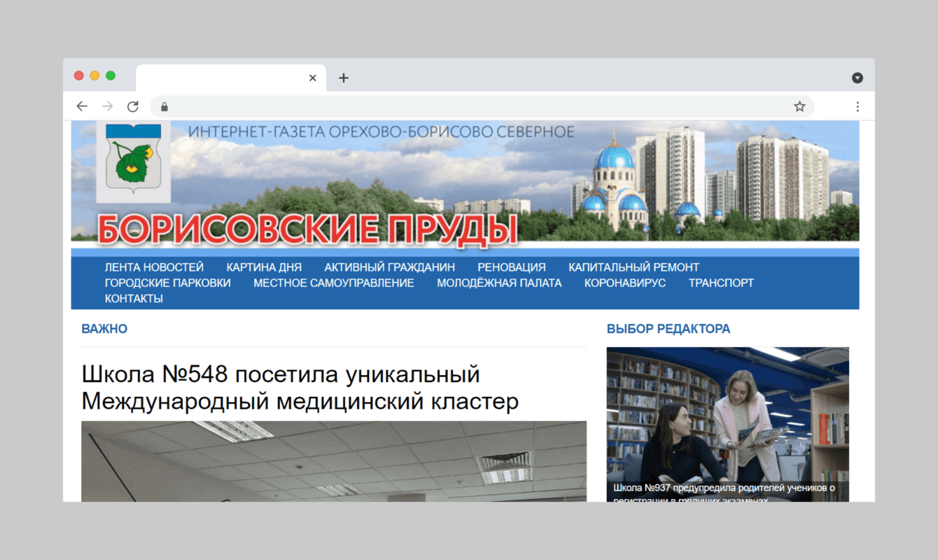
Task: Open the ЛЕНТА НОВОСТЕЙ section
Action: [x=154, y=267]
